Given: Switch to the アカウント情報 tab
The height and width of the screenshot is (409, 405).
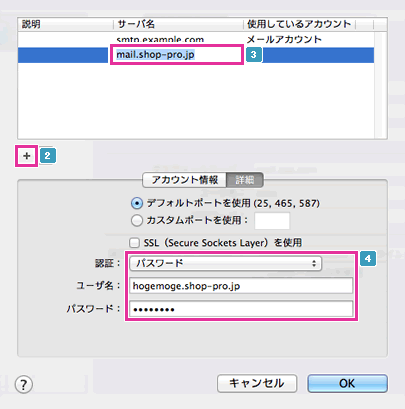Looking at the screenshot, I should [185, 180].
